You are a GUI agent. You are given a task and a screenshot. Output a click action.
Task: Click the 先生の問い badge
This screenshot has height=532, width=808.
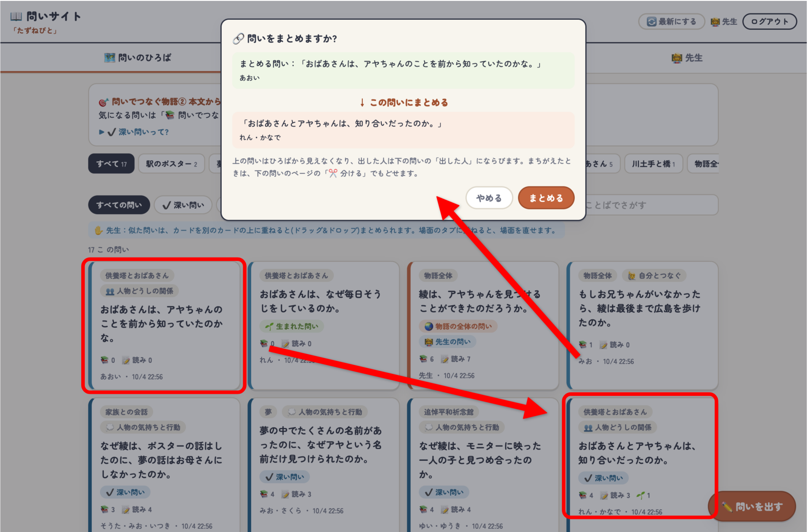(x=447, y=342)
